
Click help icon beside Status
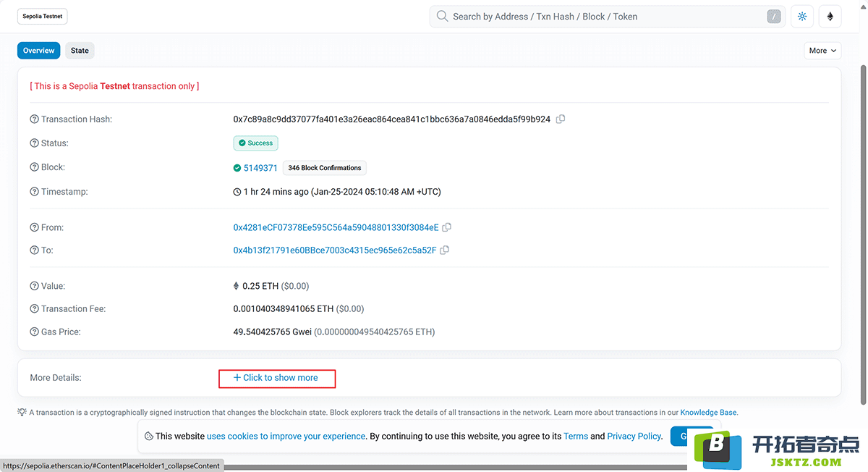click(34, 143)
